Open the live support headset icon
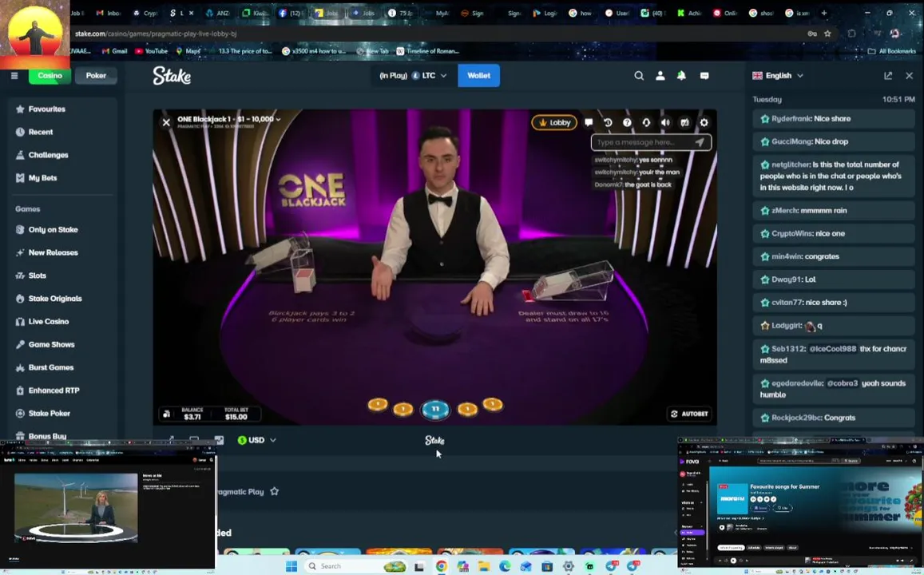This screenshot has height=575, width=924. [x=646, y=122]
